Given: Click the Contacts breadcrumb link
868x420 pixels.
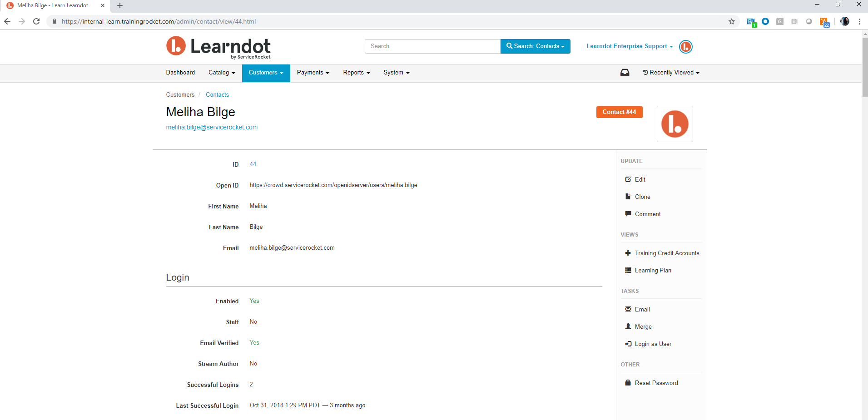Looking at the screenshot, I should click(x=217, y=95).
